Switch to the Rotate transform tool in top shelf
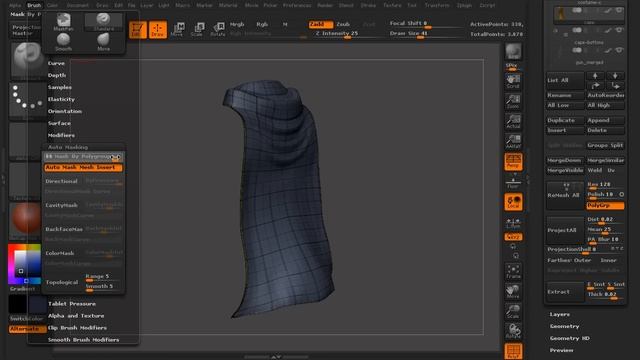This screenshot has height=360, width=640. coord(218,30)
